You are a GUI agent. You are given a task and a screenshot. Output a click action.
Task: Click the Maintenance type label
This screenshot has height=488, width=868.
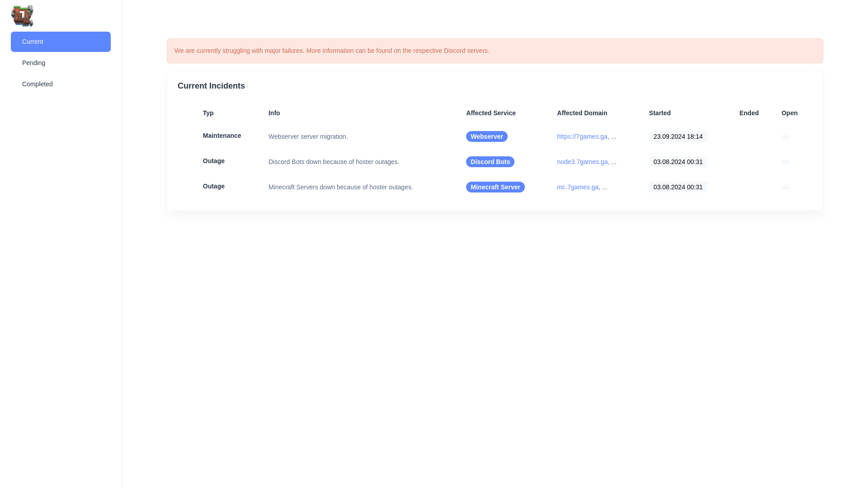(x=222, y=136)
